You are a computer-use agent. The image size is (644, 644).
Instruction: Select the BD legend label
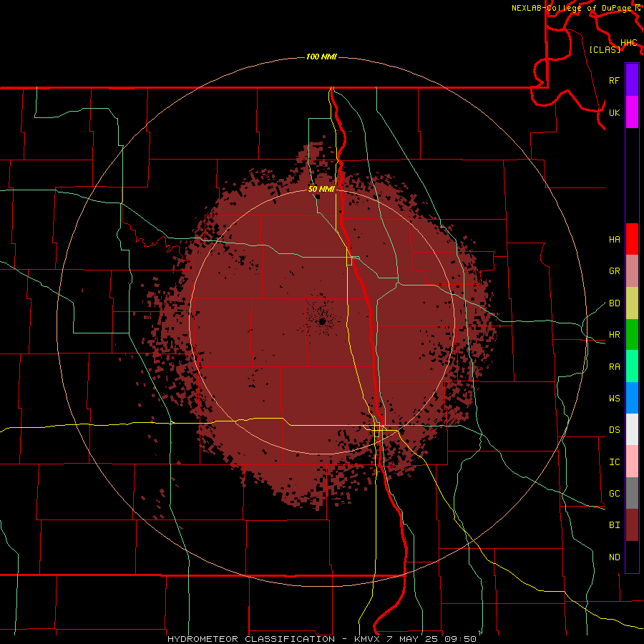point(614,303)
